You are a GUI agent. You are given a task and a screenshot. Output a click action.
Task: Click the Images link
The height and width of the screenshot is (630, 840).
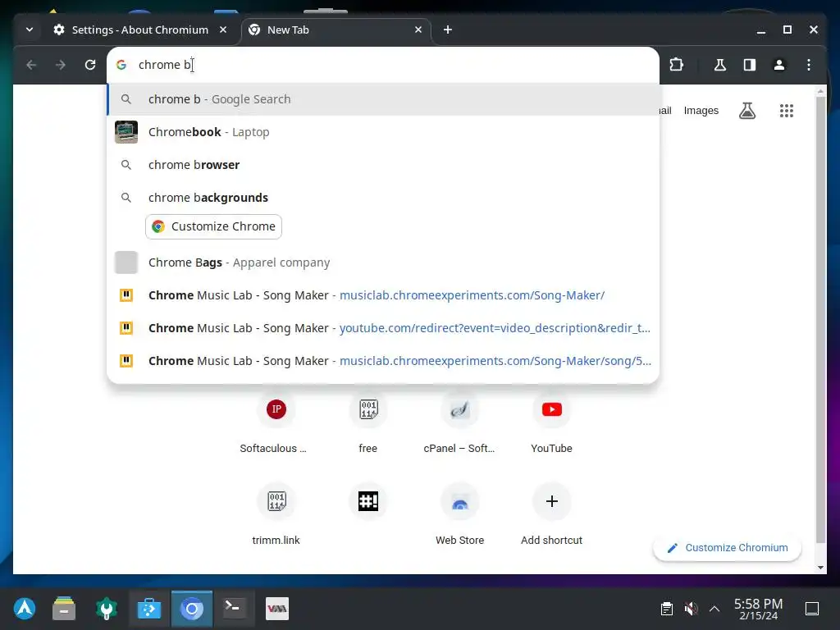pyautogui.click(x=701, y=111)
